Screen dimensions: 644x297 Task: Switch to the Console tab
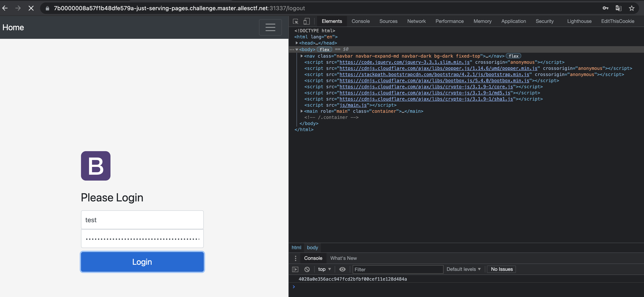coord(360,21)
